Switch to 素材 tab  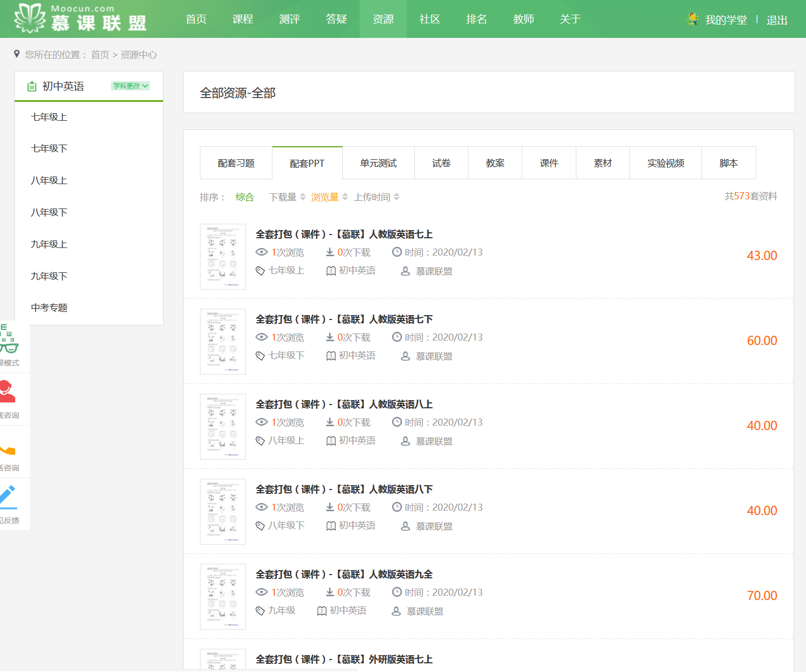click(x=603, y=163)
